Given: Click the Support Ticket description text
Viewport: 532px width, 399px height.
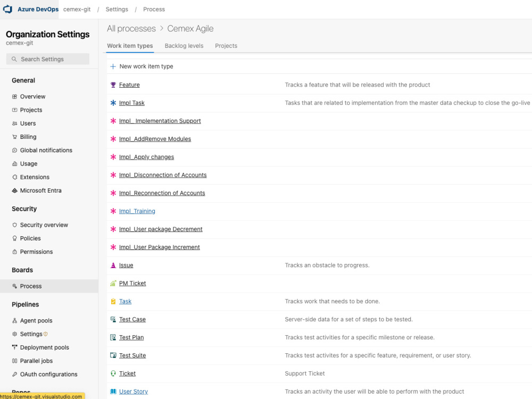Looking at the screenshot, I should click(305, 373).
